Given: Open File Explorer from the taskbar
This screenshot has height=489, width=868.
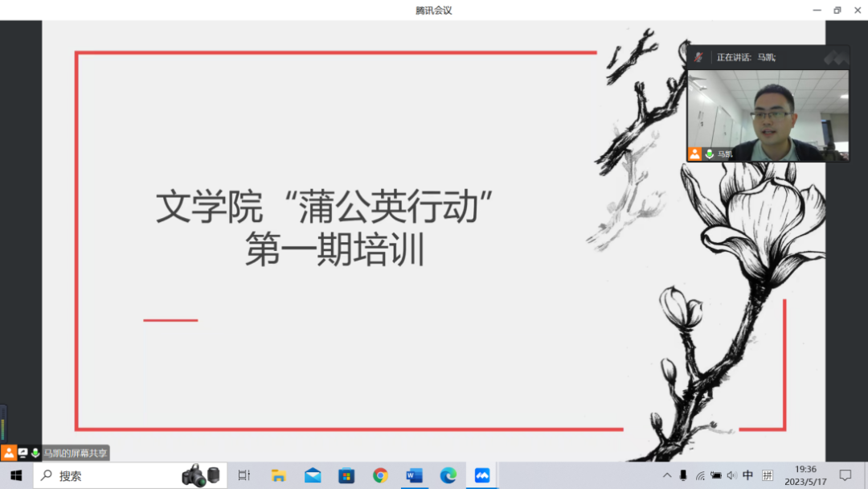Looking at the screenshot, I should click(279, 475).
